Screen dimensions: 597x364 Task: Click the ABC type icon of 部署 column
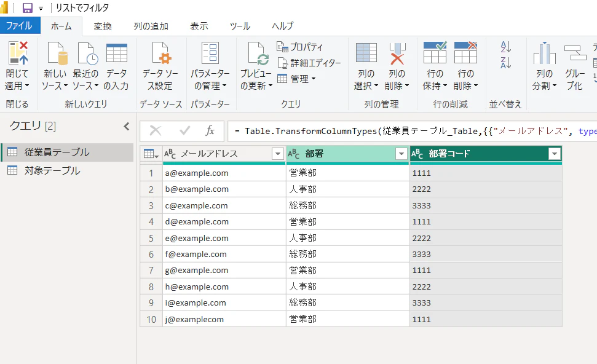(x=293, y=154)
